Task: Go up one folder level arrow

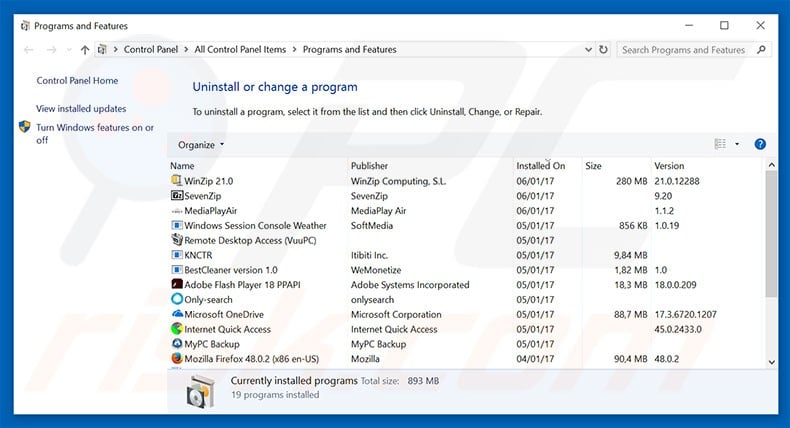Action: point(85,49)
